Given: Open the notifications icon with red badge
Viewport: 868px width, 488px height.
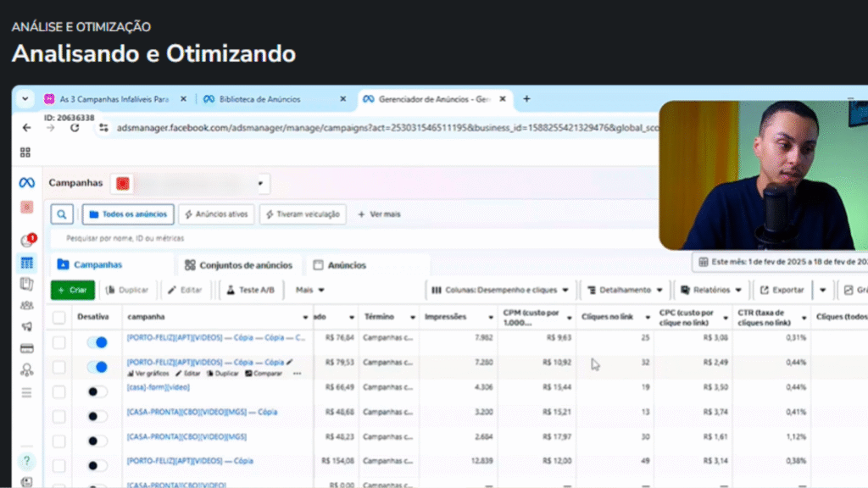Looking at the screenshot, I should (27, 241).
